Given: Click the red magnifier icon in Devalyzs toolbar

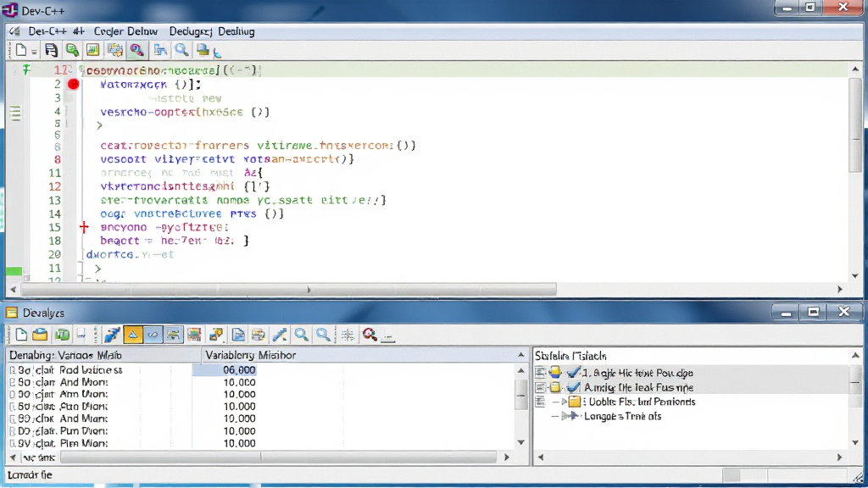Looking at the screenshot, I should point(370,334).
